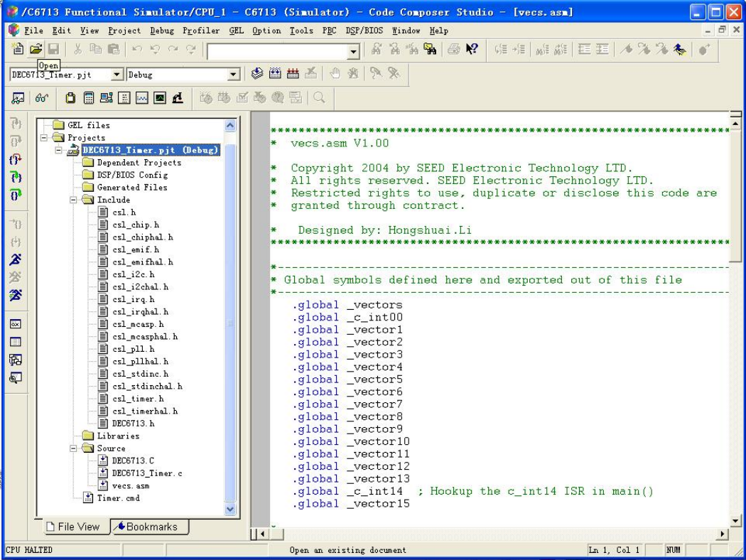Run Incremental Build icon
746x560 pixels.
click(275, 73)
